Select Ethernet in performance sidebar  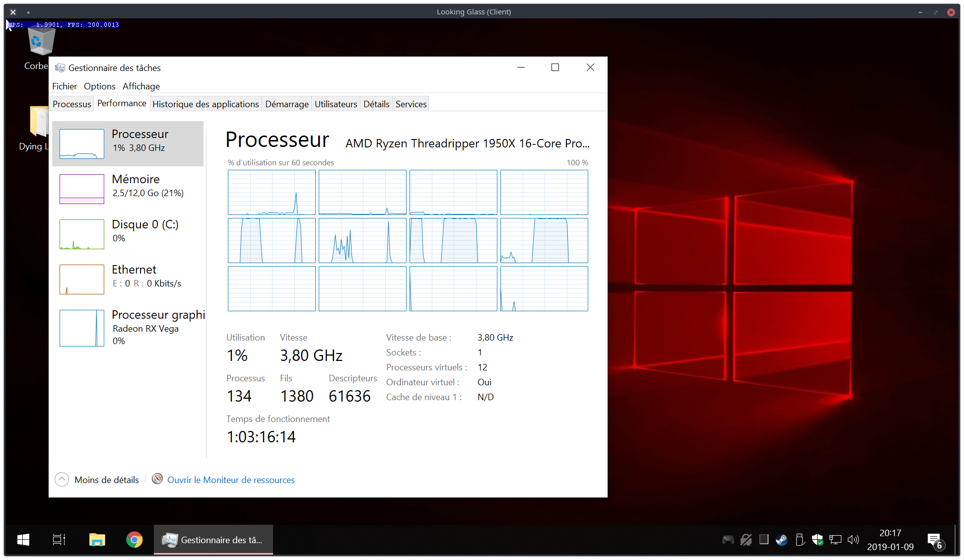point(128,279)
